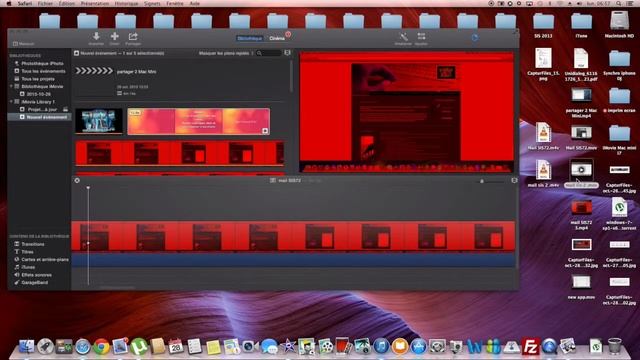640x360 pixels.
Task: Select Transitions in the content library
Action: pyautogui.click(x=33, y=244)
